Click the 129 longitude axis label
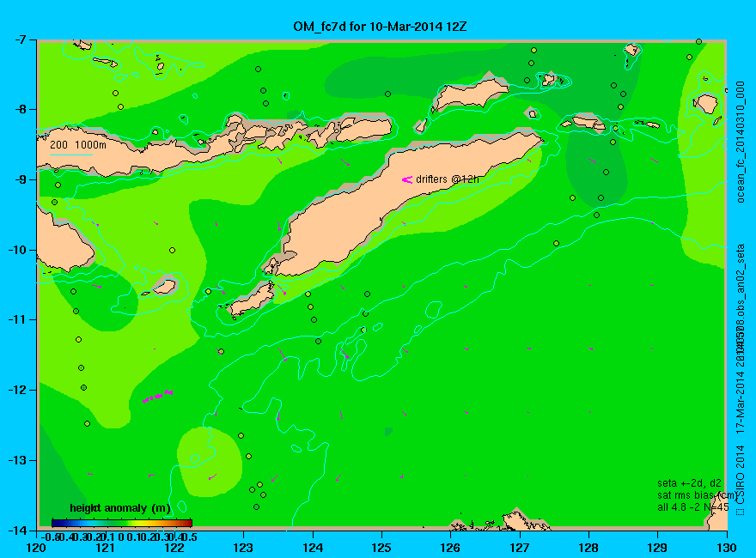This screenshot has height=558, width=756. point(658,548)
